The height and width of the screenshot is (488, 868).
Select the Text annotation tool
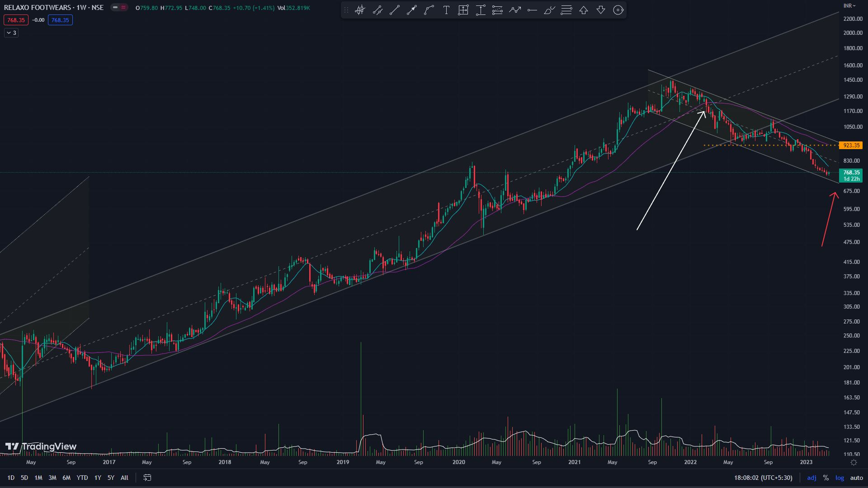[x=446, y=10]
